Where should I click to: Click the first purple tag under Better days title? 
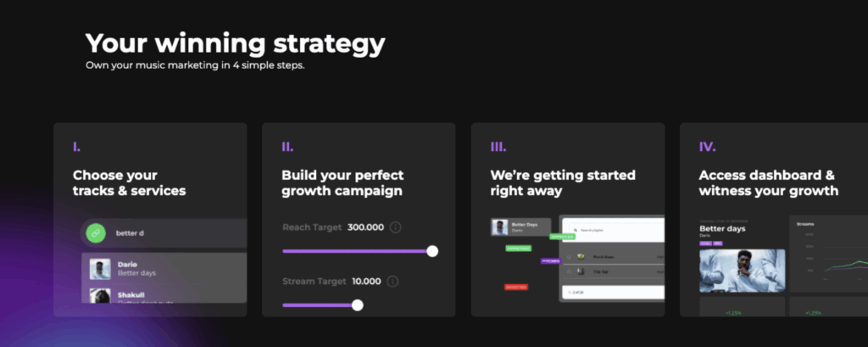705,243
